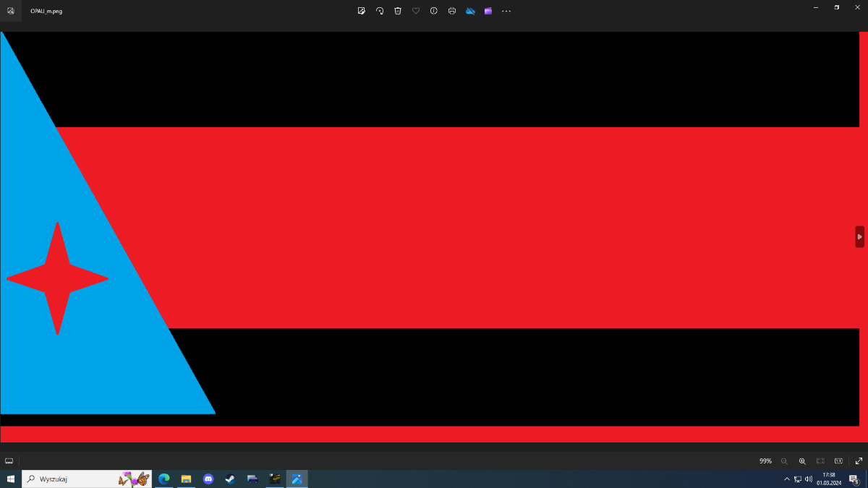Mark photo as favorite with heart icon

(x=416, y=11)
